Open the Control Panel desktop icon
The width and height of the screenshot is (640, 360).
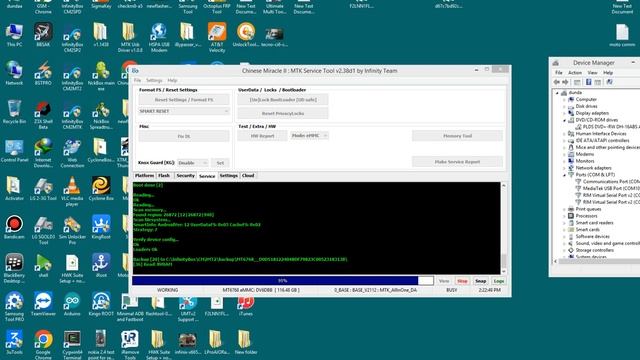point(14,150)
